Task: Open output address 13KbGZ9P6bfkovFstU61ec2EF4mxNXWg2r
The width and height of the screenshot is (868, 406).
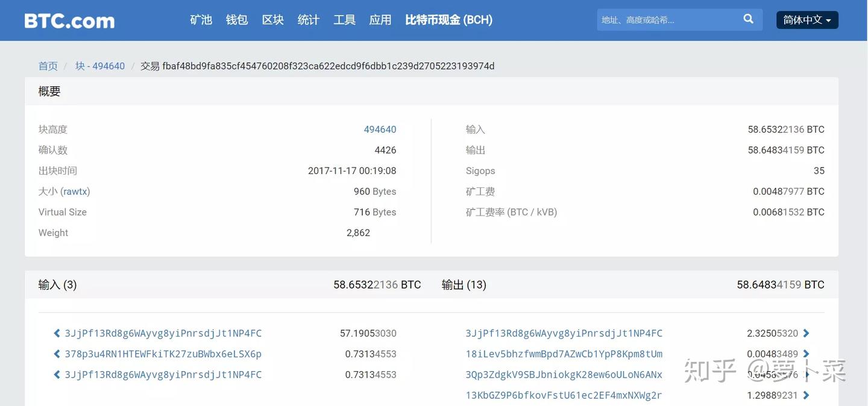Action: tap(564, 395)
